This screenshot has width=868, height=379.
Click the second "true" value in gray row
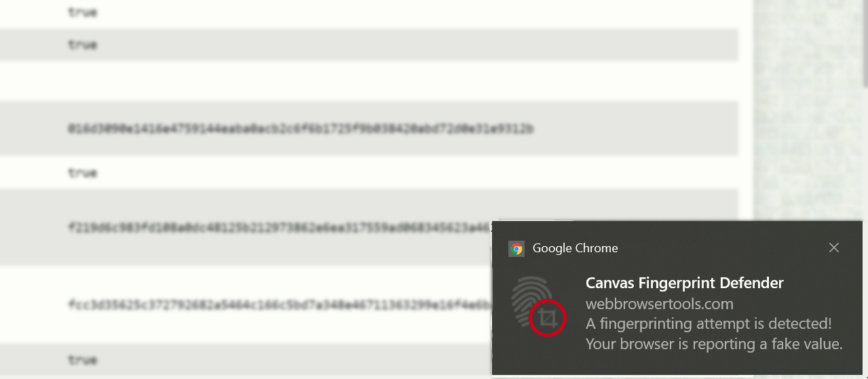click(82, 45)
